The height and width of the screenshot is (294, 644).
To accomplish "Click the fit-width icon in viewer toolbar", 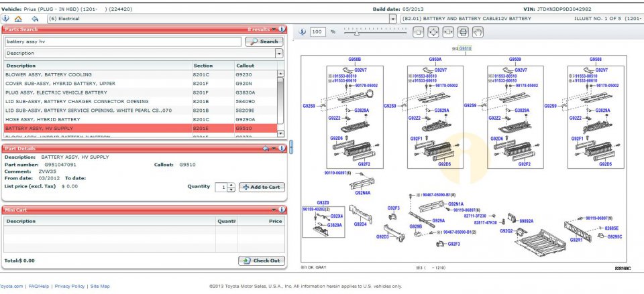I will [448, 31].
